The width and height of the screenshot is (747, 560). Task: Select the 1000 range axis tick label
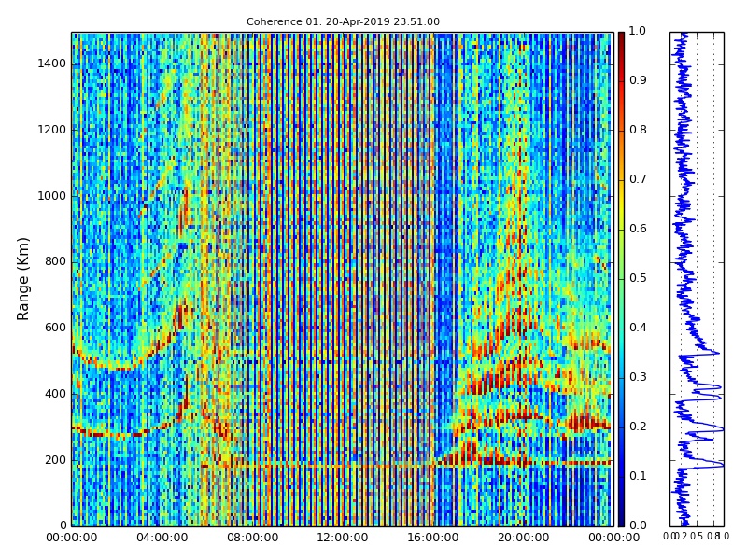point(51,196)
